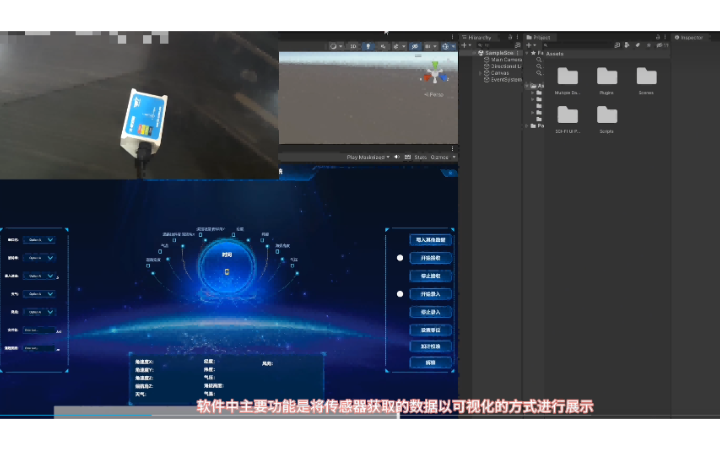Expand the Canvas object in Hierarchy
The width and height of the screenshot is (720, 450).
point(480,73)
